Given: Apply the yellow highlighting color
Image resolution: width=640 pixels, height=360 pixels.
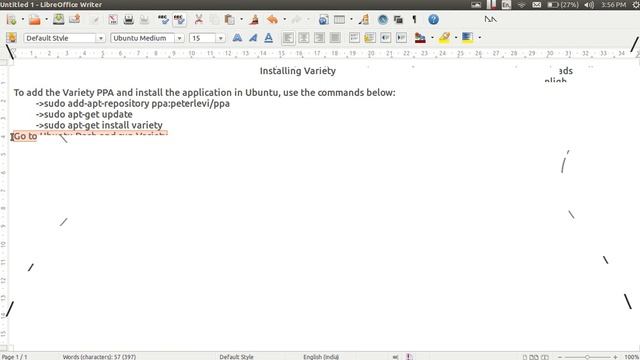Looking at the screenshot, I should (x=444, y=38).
